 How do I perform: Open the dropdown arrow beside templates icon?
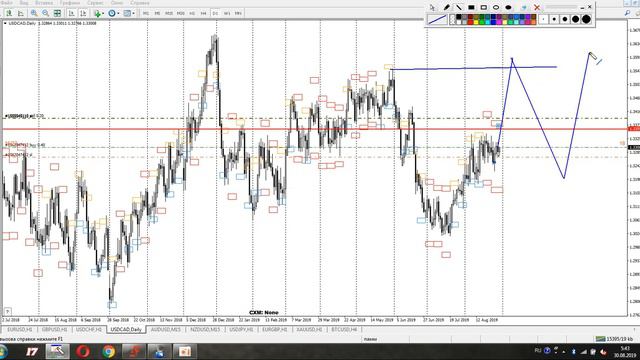(x=133, y=13)
